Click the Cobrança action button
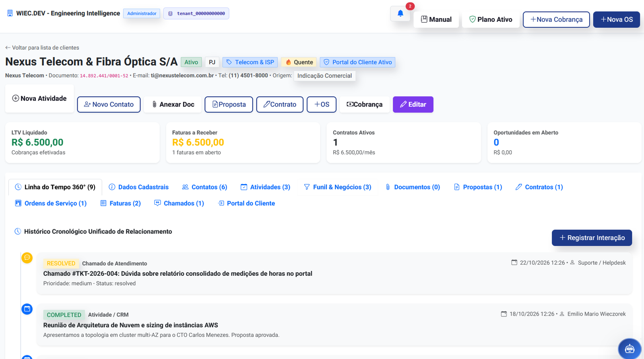 365,105
